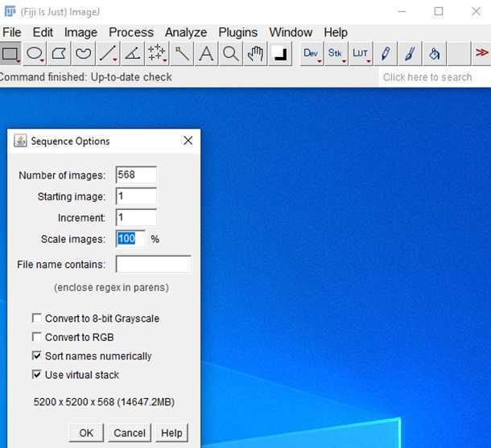491x448 pixels.
Task: Select the Magnifying glass zoom tool
Action: (x=231, y=54)
